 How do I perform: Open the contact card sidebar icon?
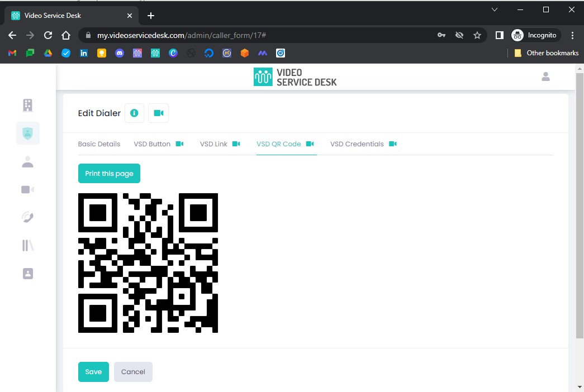click(27, 274)
